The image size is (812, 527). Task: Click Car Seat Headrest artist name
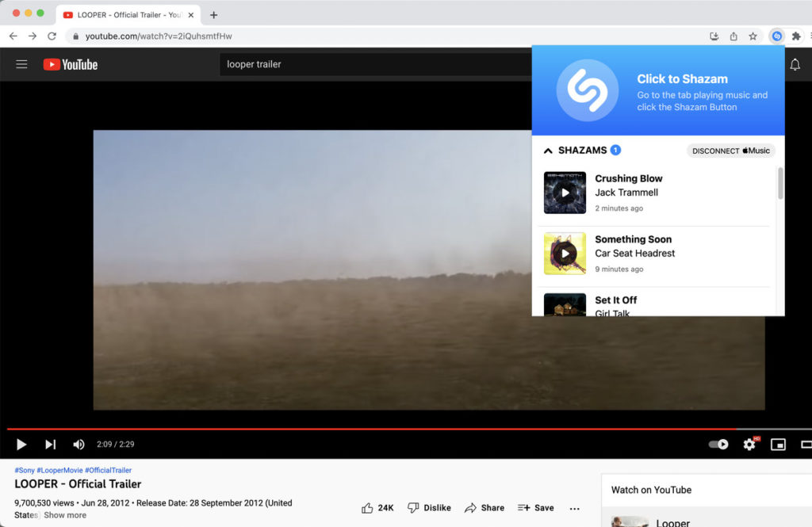tap(635, 253)
